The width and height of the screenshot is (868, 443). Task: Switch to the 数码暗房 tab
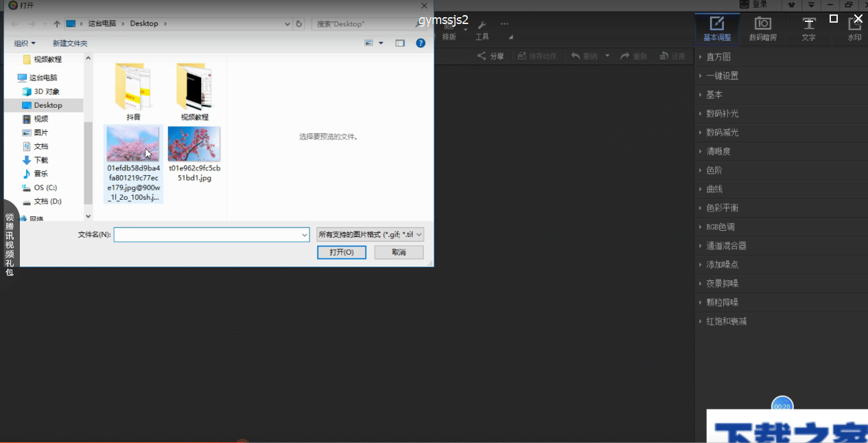[x=763, y=29]
